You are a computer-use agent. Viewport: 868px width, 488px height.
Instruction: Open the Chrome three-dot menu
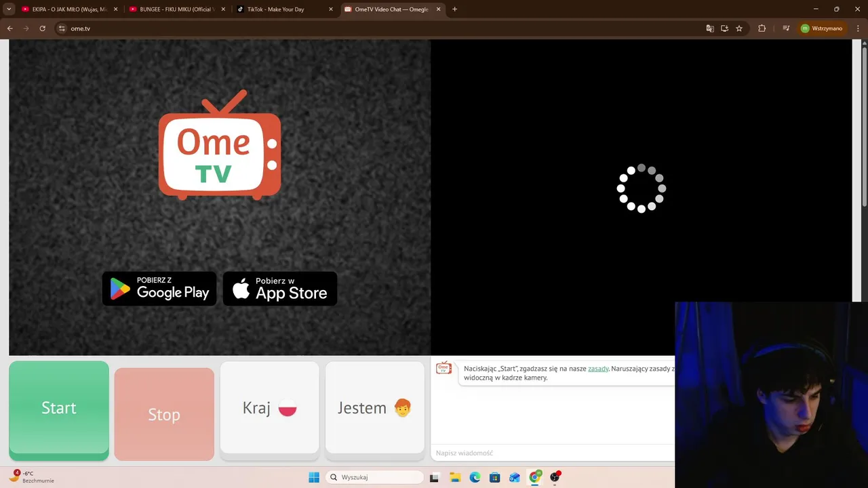coord(859,28)
